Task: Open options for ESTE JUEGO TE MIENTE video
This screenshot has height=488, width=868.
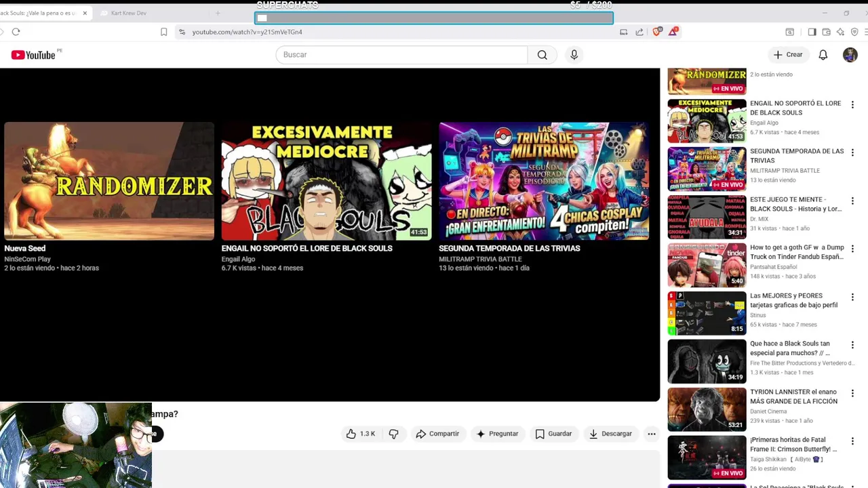Action: (x=852, y=201)
